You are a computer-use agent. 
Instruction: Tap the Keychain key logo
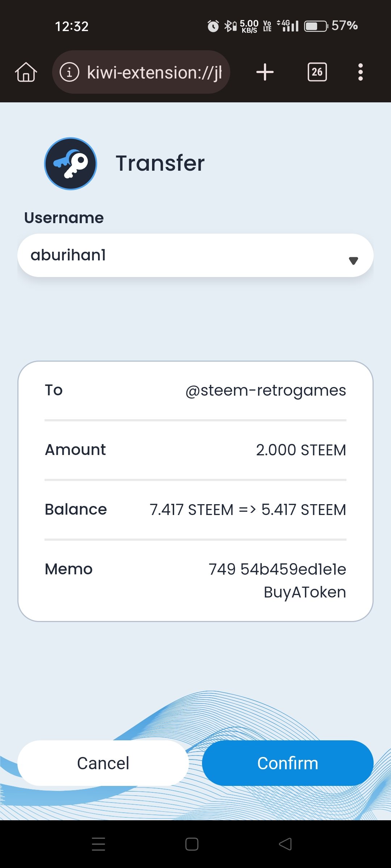coord(71,163)
